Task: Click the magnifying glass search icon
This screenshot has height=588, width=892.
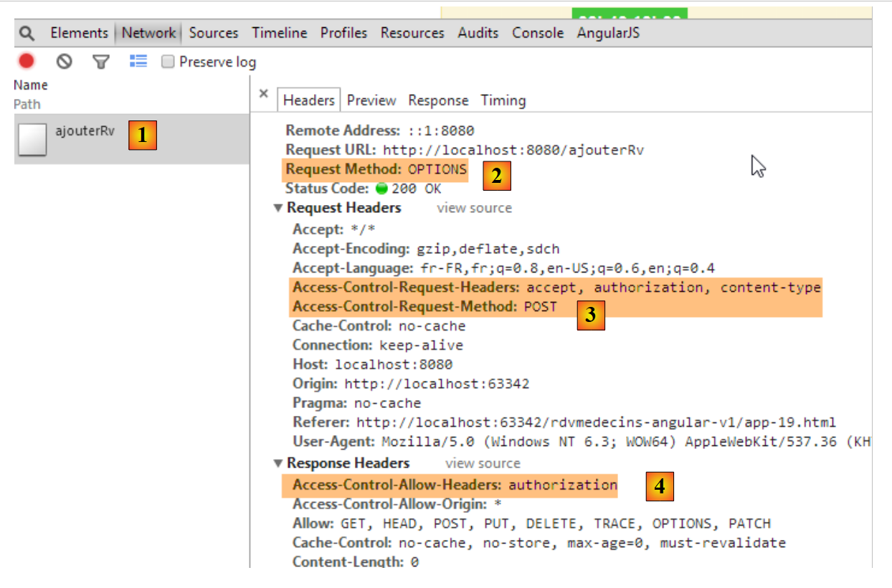Action: coord(27,33)
